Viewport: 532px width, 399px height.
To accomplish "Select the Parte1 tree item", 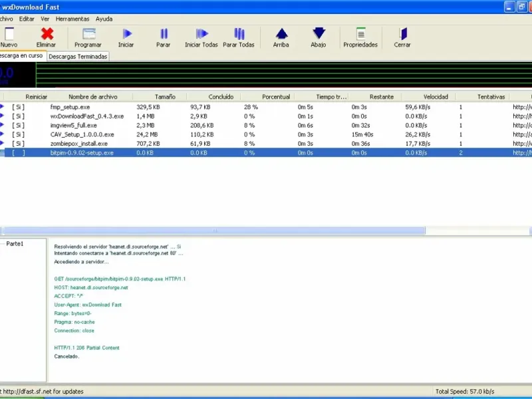I will point(15,244).
